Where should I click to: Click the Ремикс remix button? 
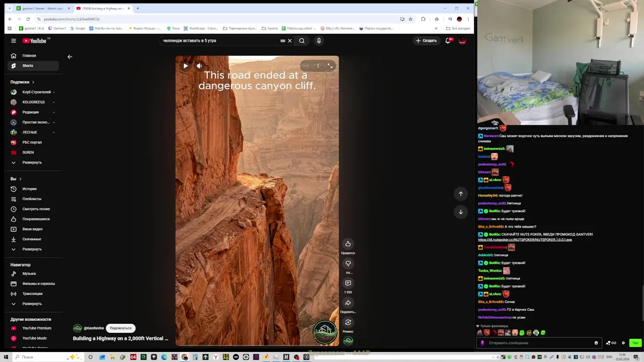(348, 322)
